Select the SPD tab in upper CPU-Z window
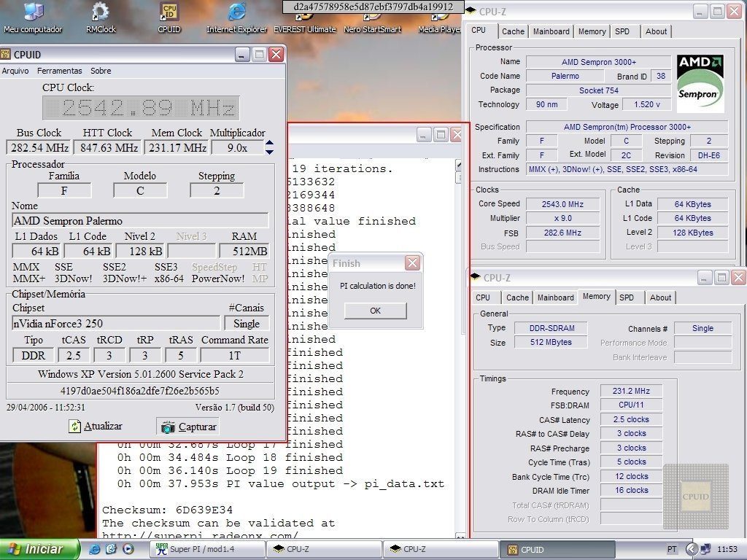This screenshot has height=560, width=747. [x=622, y=31]
